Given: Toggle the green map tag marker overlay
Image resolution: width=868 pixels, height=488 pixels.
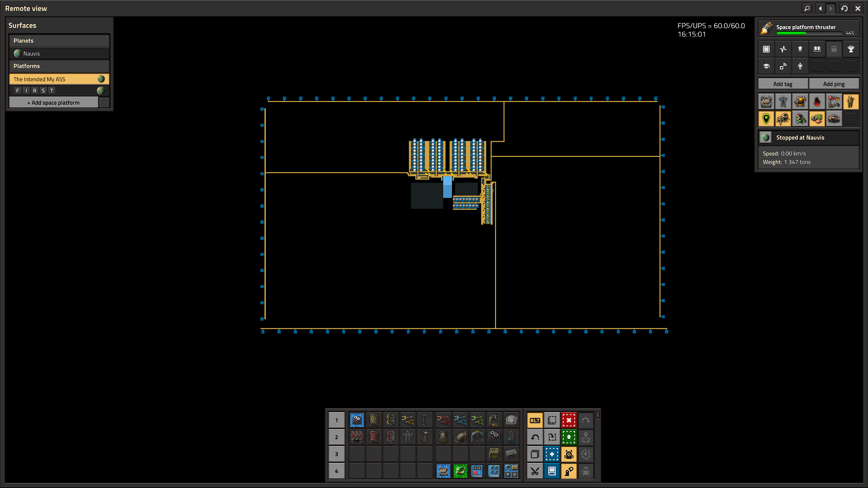Looking at the screenshot, I should pyautogui.click(x=766, y=119).
